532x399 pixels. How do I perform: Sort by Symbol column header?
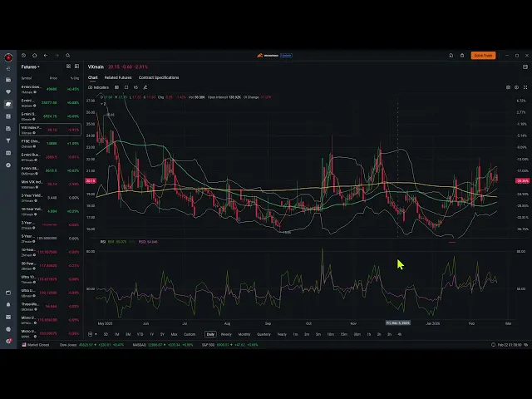coord(27,78)
